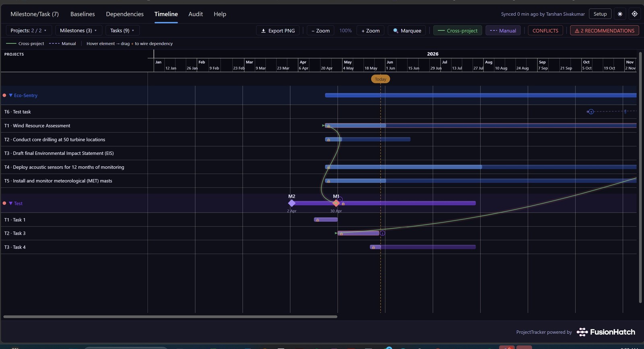Open the Milestones (3) dropdown
The width and height of the screenshot is (644, 349).
tap(78, 31)
